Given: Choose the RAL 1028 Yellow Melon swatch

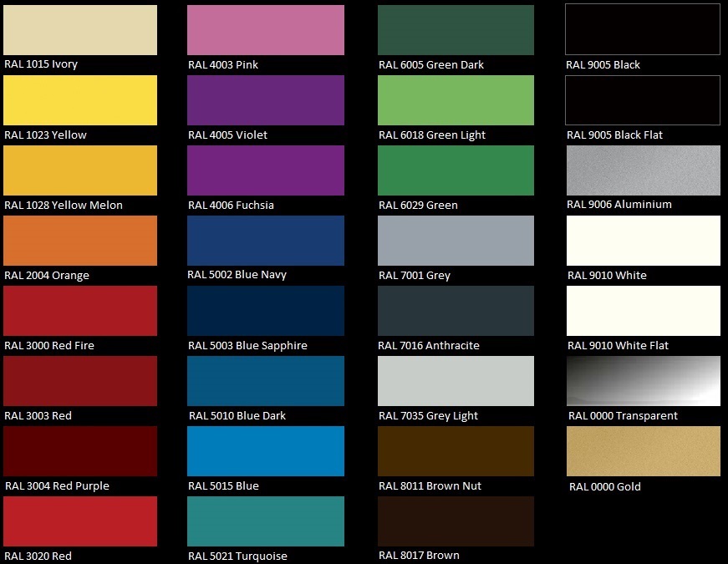Looking at the screenshot, I should (x=80, y=170).
